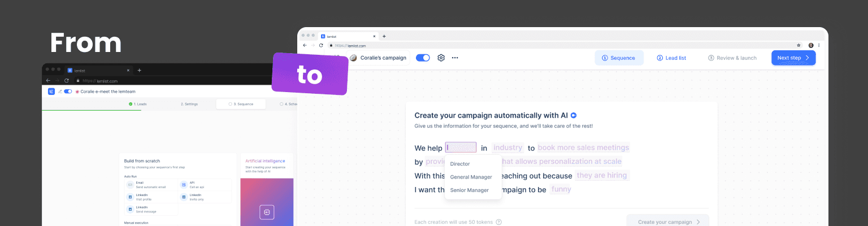The width and height of the screenshot is (868, 226).
Task: Click 'Each creation will use 50 tokens' text
Action: [454, 222]
